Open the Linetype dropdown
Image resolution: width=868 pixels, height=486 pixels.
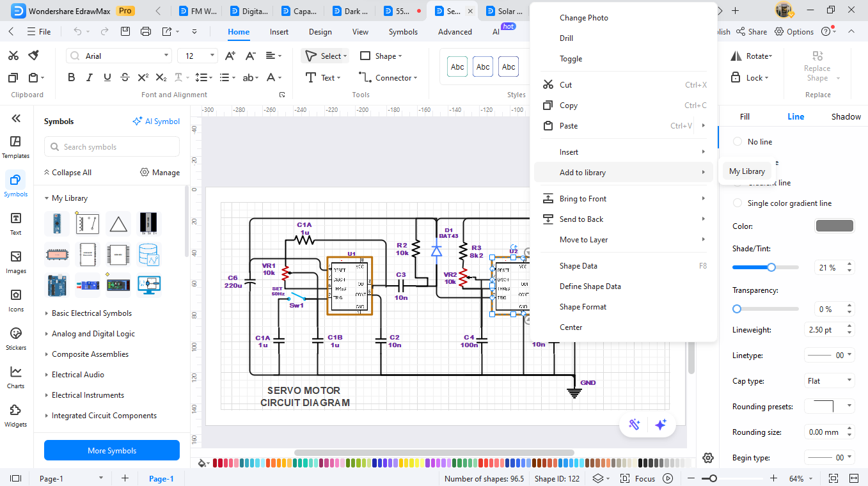(x=829, y=355)
